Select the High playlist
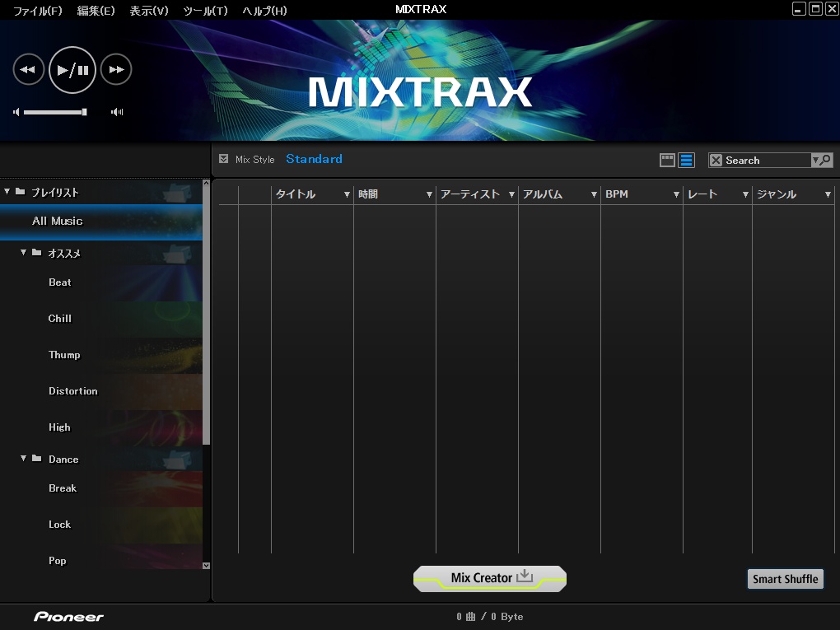 (101, 427)
